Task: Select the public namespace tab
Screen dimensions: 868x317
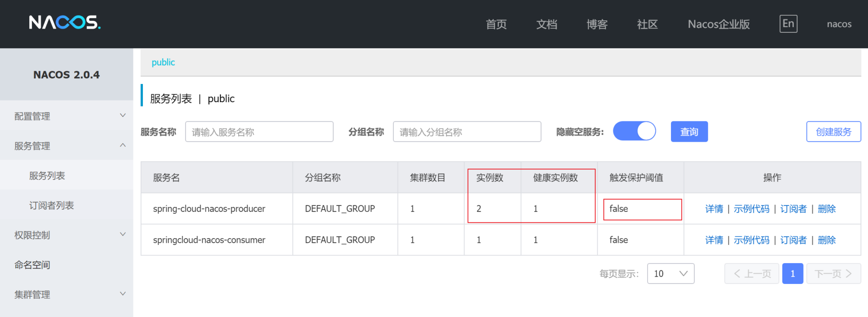Action: 163,62
